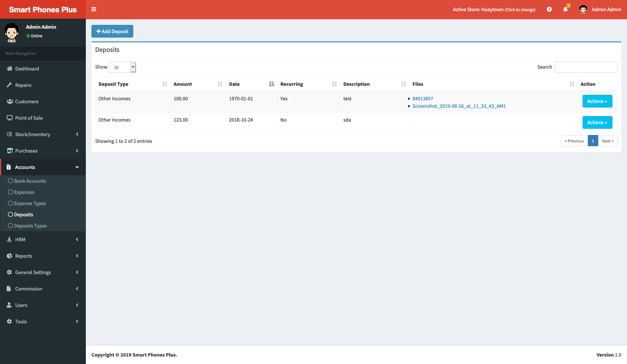Image resolution: width=627 pixels, height=364 pixels.
Task: Expand the HRM submenu chevron
Action: 77,239
